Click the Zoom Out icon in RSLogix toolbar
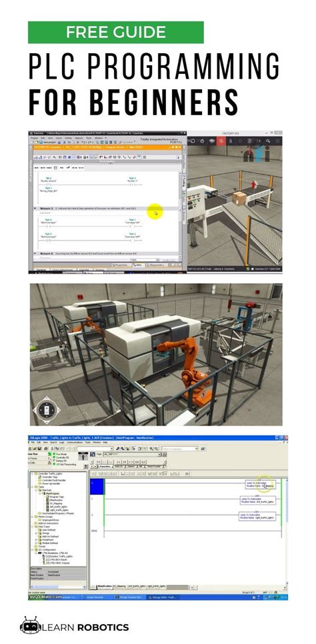This screenshot has width=316, height=644. (156, 448)
